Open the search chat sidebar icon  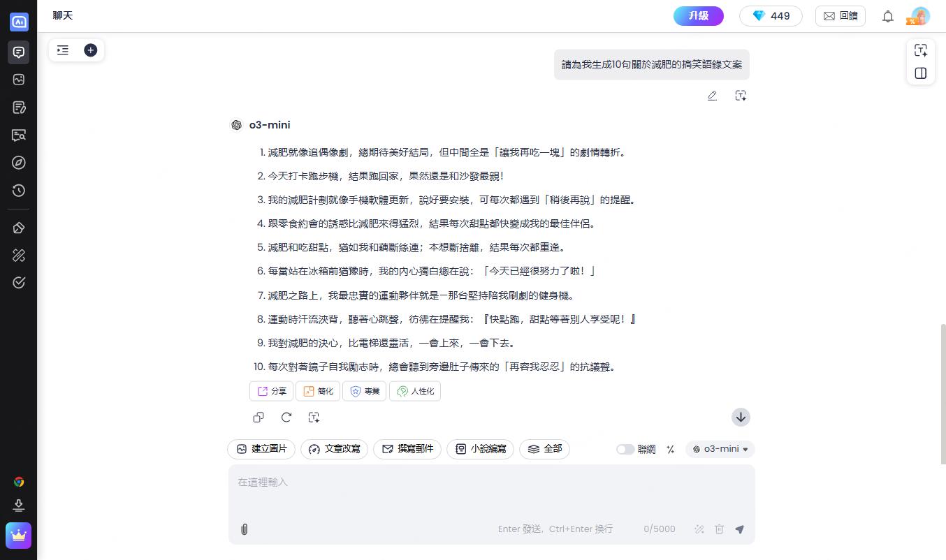point(19,135)
